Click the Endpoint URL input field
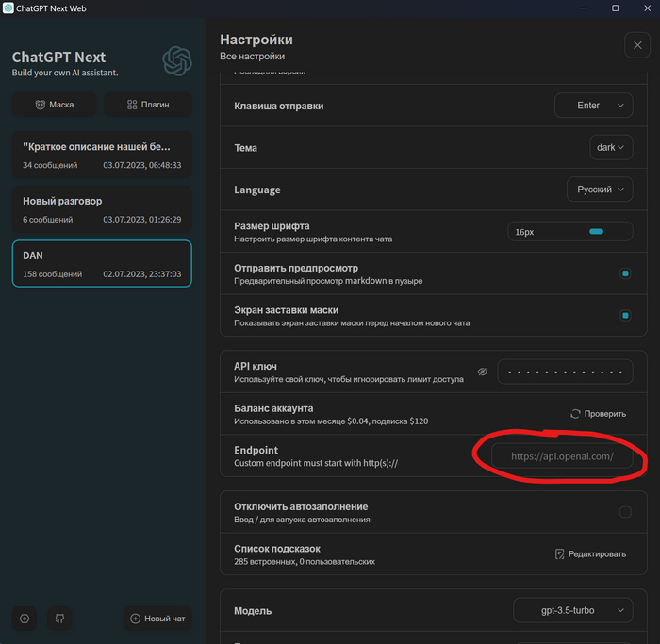 point(563,456)
